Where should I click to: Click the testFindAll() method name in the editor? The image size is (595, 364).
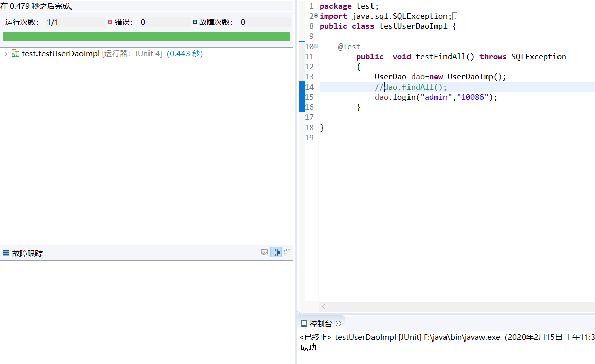click(445, 57)
